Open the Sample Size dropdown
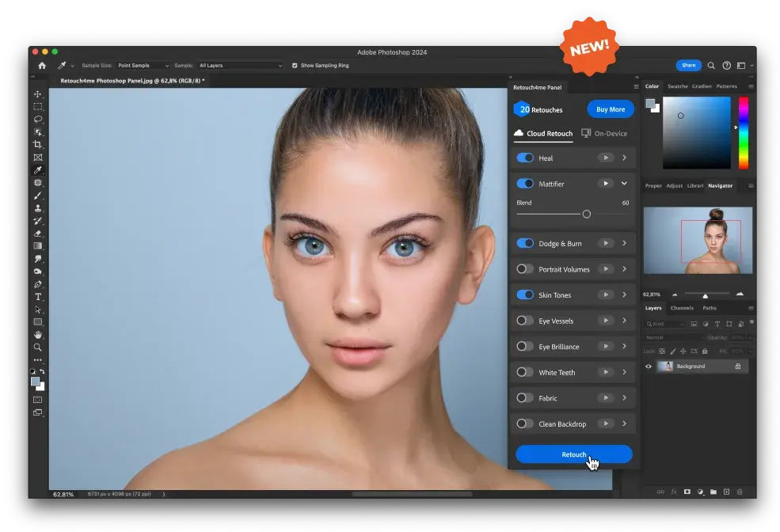Viewport: 780px width, 532px height. pos(143,66)
